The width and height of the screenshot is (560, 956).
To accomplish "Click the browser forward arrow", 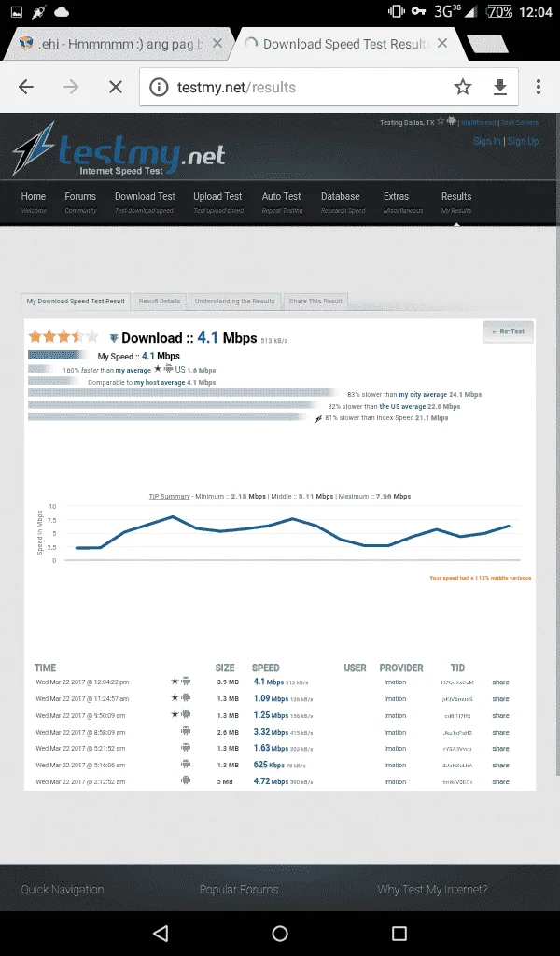I will click(x=71, y=87).
